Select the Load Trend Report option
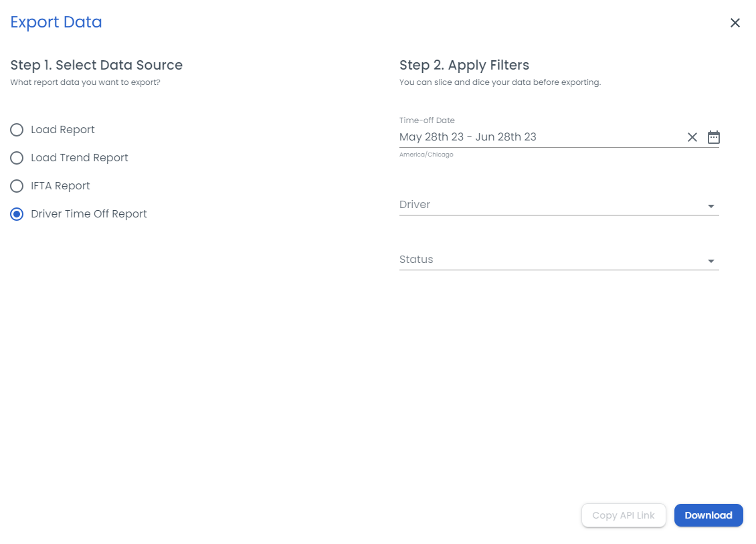Screen dimensions: 756x544 (x=17, y=158)
